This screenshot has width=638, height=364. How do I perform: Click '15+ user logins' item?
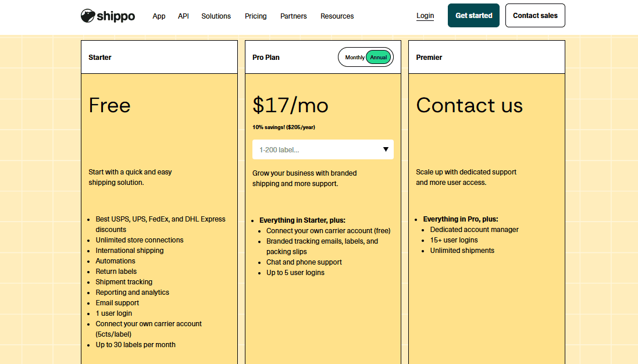(x=454, y=240)
